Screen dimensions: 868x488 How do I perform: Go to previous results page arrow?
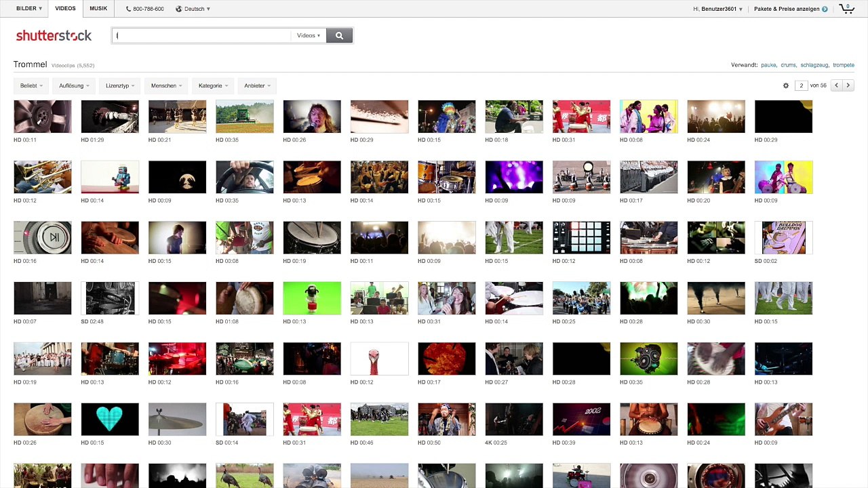coord(836,85)
